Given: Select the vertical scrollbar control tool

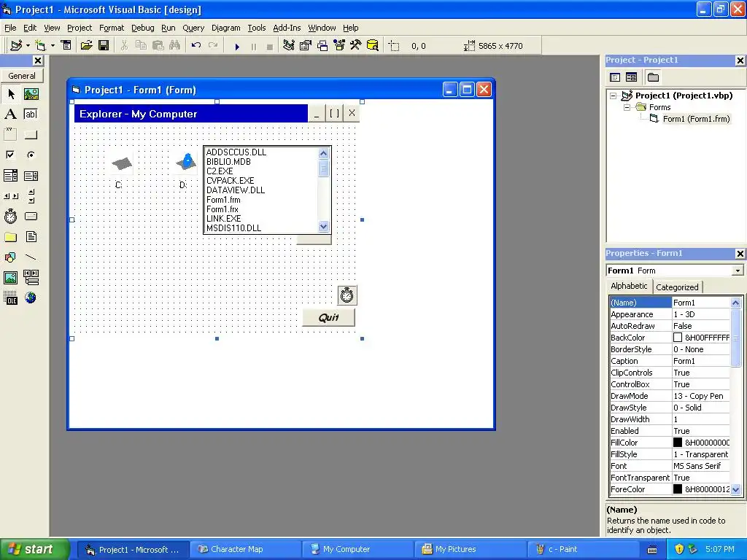Looking at the screenshot, I should tap(31, 195).
